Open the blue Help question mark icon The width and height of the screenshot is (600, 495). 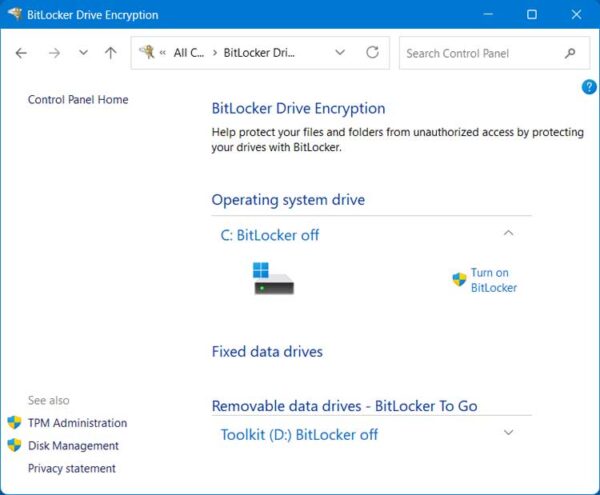(589, 88)
